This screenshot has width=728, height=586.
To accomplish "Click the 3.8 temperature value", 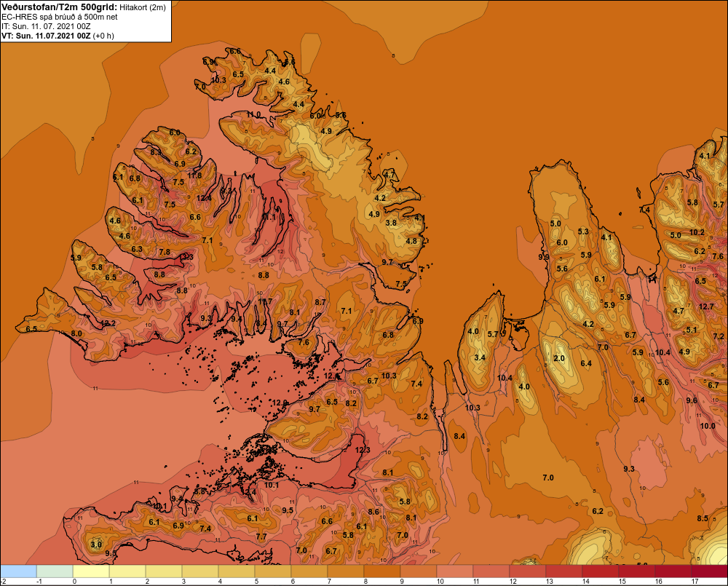I will point(391,223).
